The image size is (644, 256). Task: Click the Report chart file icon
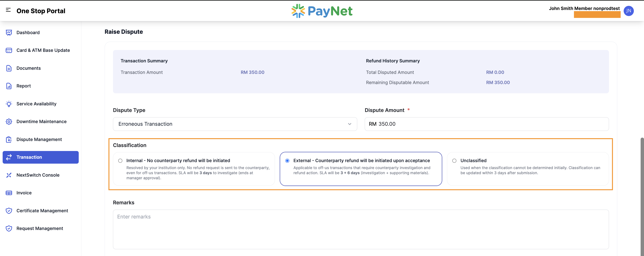9,86
